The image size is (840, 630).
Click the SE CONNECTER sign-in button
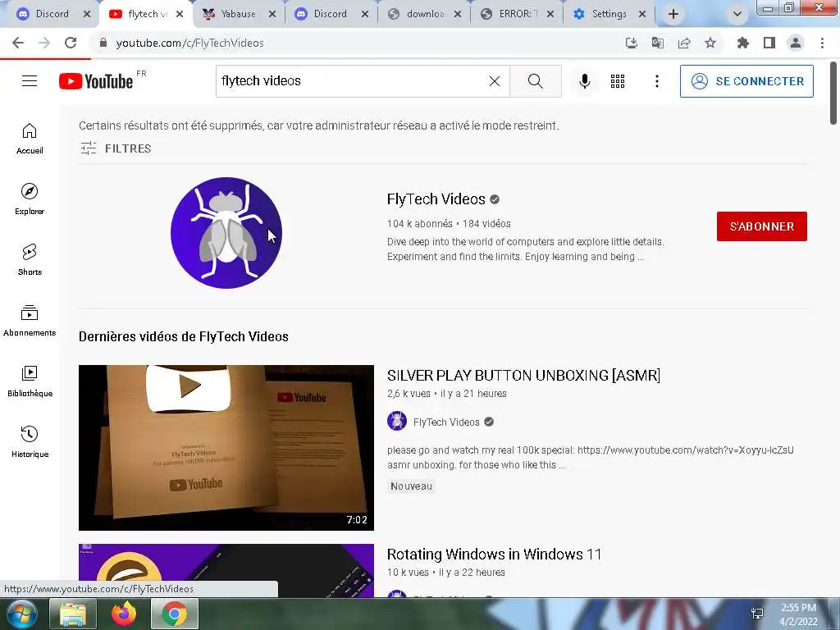(x=746, y=81)
